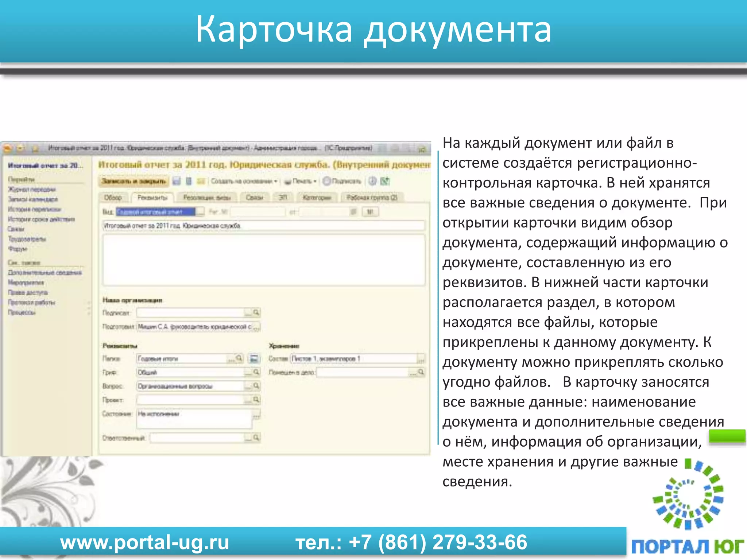Open 'Трудозатраты' in the left panel
747x560 pixels.
point(27,239)
